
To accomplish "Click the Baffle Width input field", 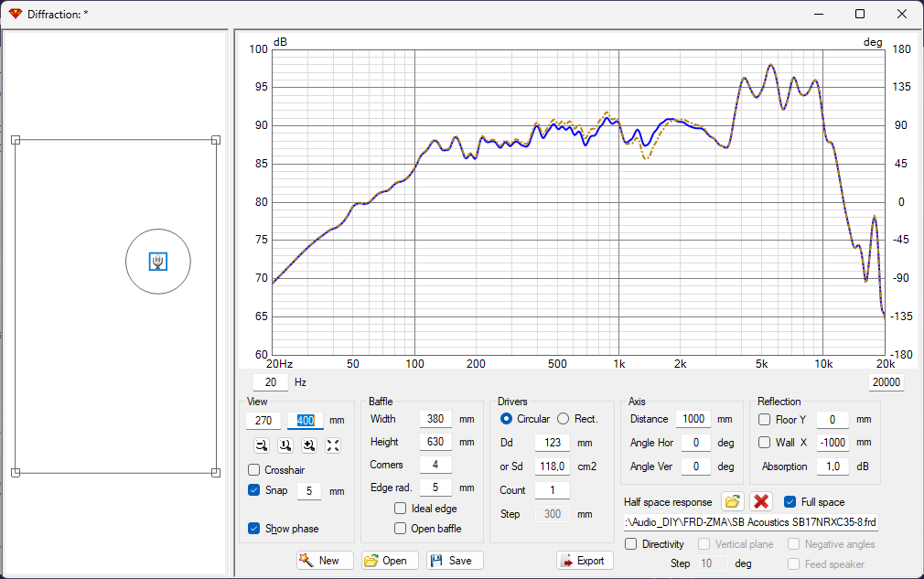I will [x=435, y=419].
